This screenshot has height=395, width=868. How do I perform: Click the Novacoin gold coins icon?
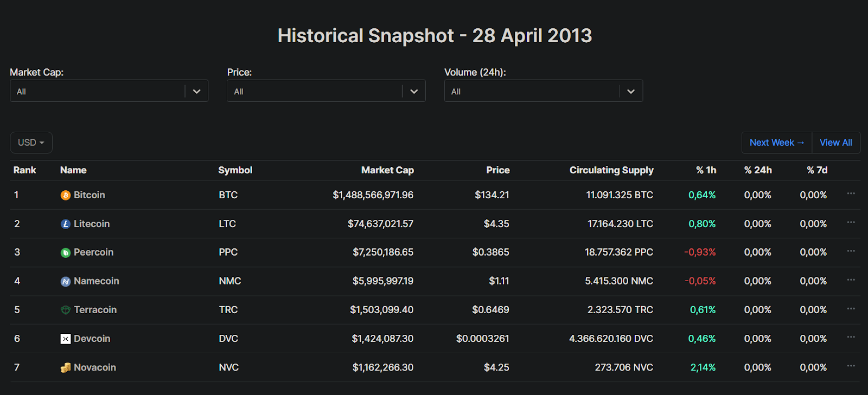click(x=66, y=367)
